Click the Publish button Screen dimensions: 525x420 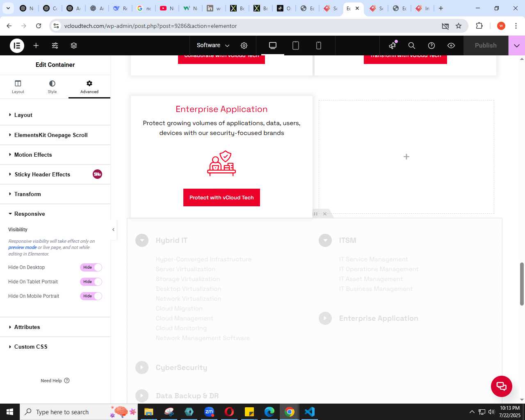(x=486, y=46)
